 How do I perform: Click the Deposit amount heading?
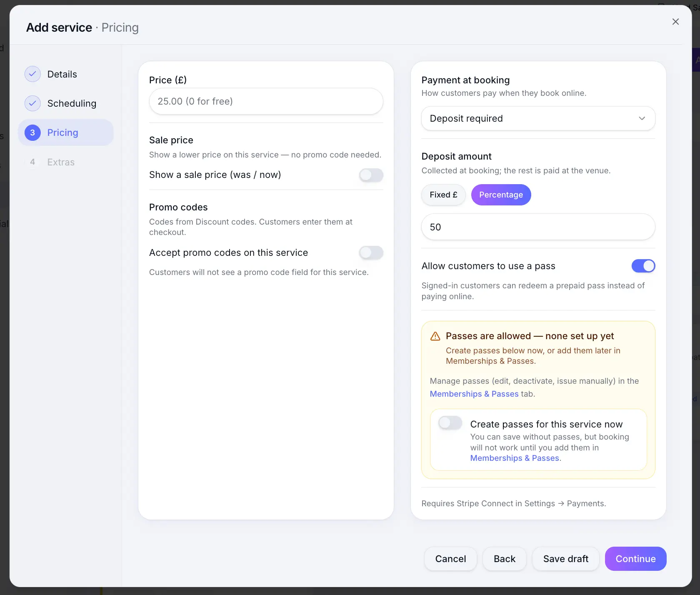456,156
